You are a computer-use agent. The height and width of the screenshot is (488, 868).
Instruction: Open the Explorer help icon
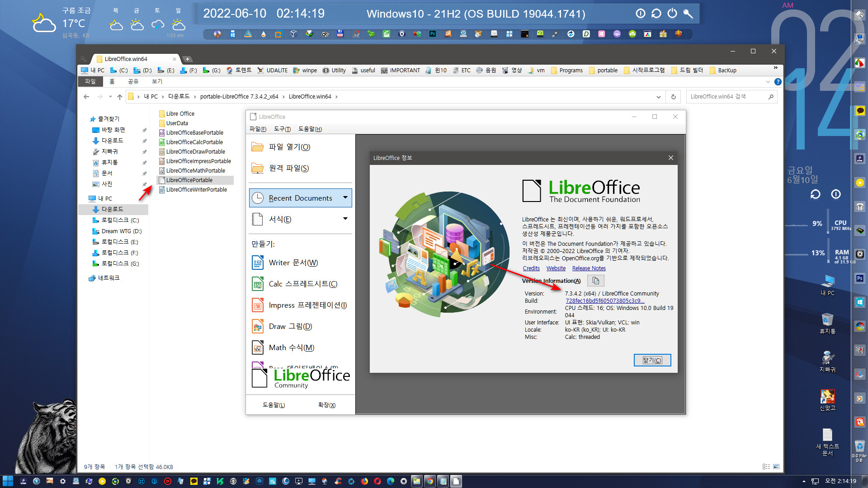coord(778,82)
